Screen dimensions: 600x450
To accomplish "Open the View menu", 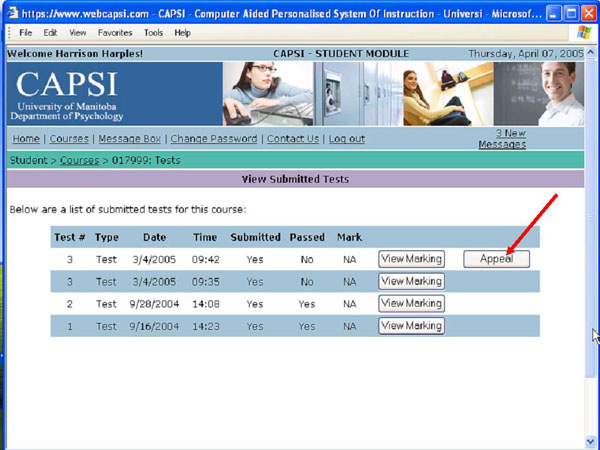I will [78, 33].
